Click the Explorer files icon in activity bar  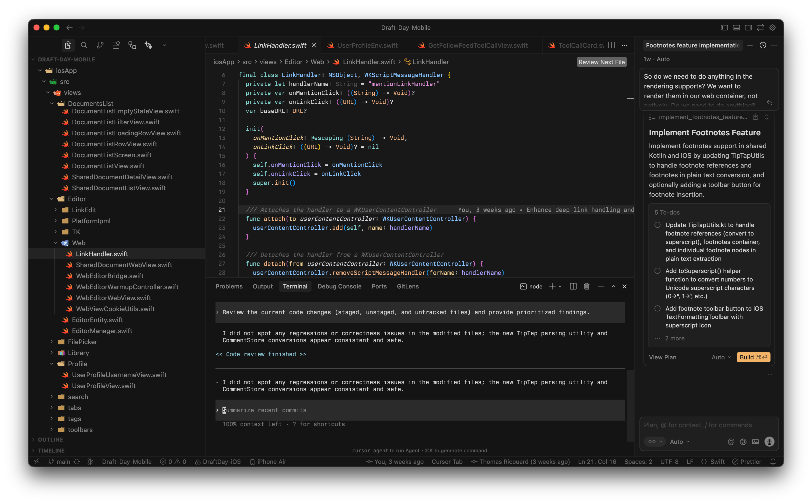(68, 45)
